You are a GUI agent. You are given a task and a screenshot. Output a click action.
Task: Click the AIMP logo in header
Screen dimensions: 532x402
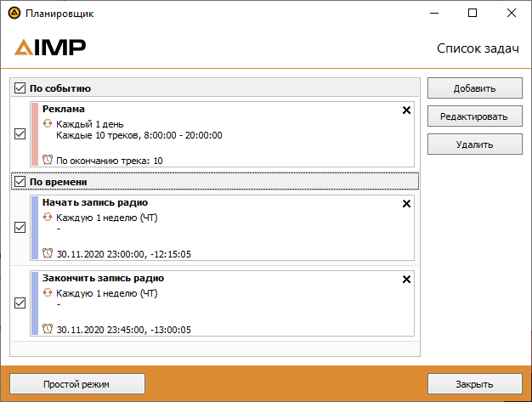coord(50,48)
